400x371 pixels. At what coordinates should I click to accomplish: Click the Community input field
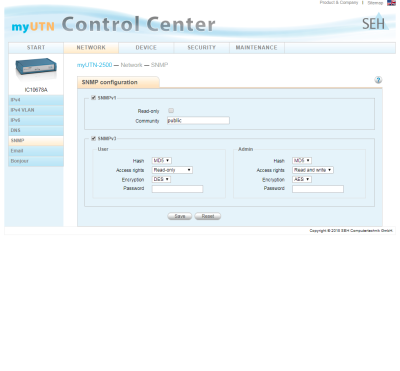pyautogui.click(x=198, y=120)
